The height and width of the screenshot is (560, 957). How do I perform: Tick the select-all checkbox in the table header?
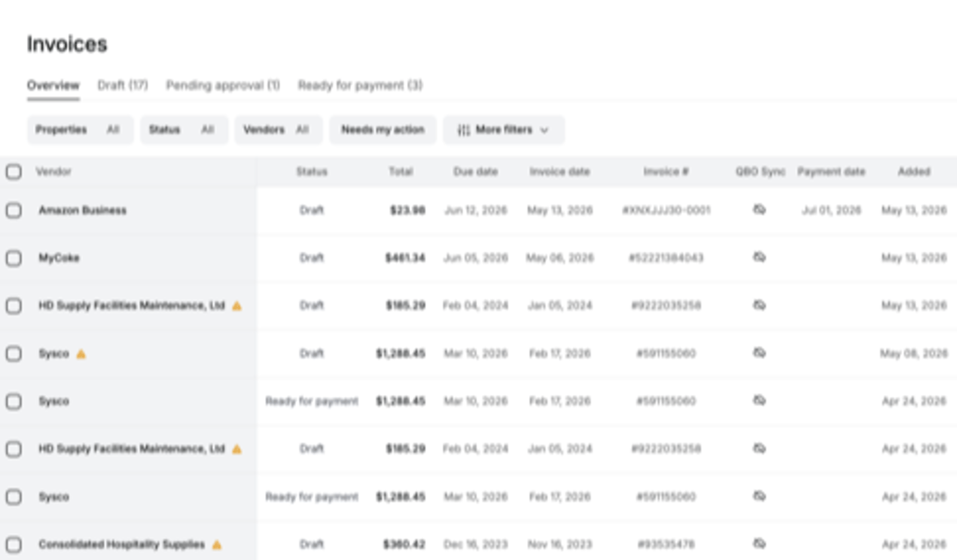coord(14,172)
